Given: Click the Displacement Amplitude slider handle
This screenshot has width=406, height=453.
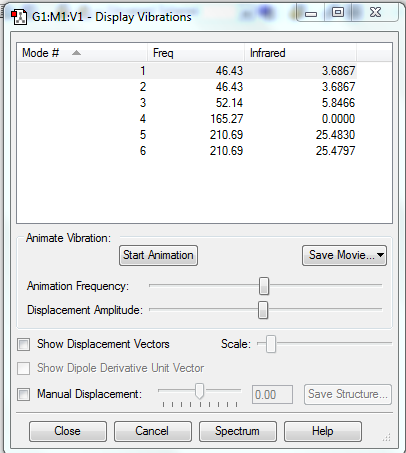Looking at the screenshot, I should click(263, 310).
